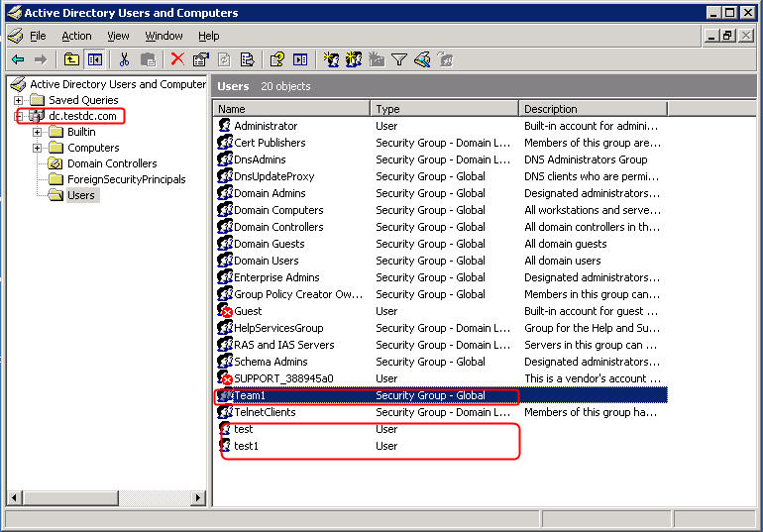Go up one level folder icon
This screenshot has height=532, width=763.
pyautogui.click(x=72, y=59)
